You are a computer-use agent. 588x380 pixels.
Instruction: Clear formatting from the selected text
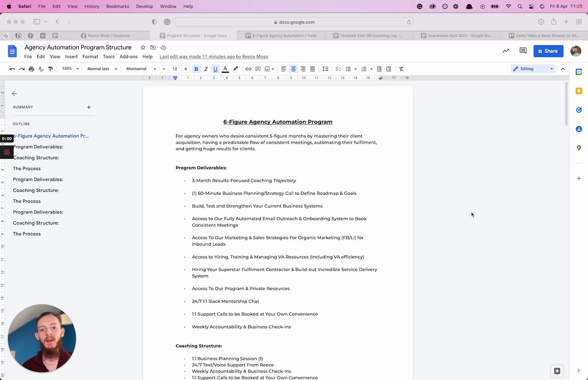[401, 69]
